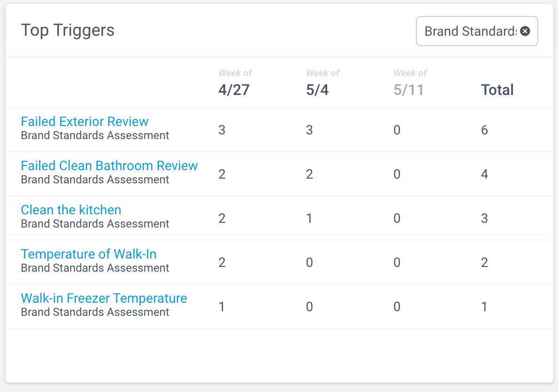Screen dimensions: 558x392
Task: Select the Week of 5/4 column header
Action: 321,82
